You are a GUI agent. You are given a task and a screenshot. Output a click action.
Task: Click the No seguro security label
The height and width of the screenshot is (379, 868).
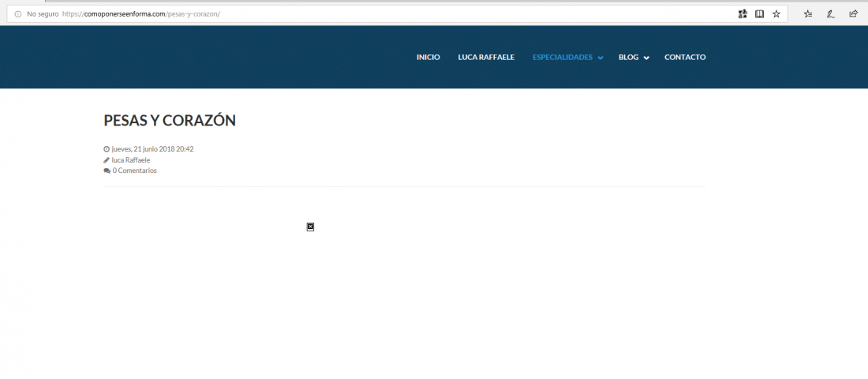[x=43, y=14]
